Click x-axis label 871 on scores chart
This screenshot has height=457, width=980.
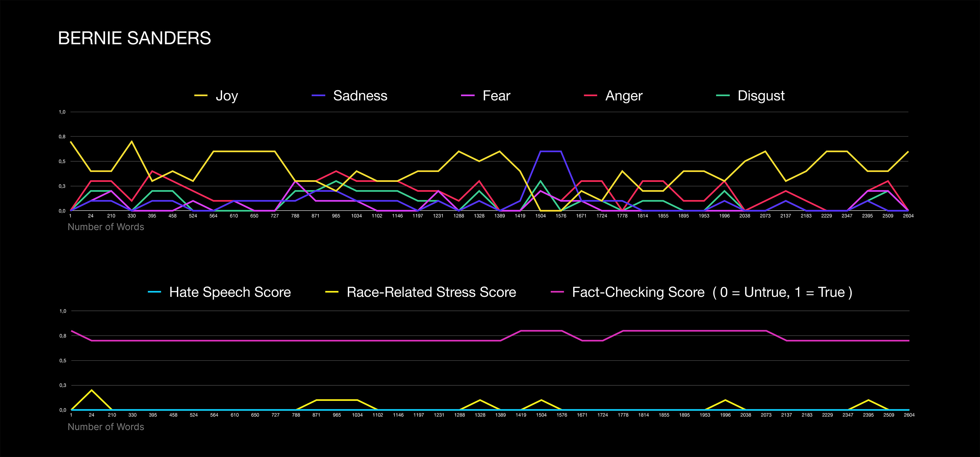point(316,415)
